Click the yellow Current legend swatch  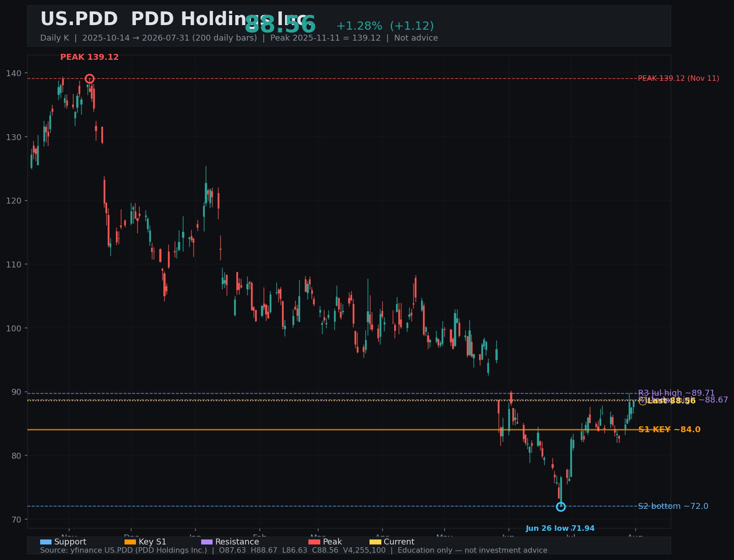(375, 542)
